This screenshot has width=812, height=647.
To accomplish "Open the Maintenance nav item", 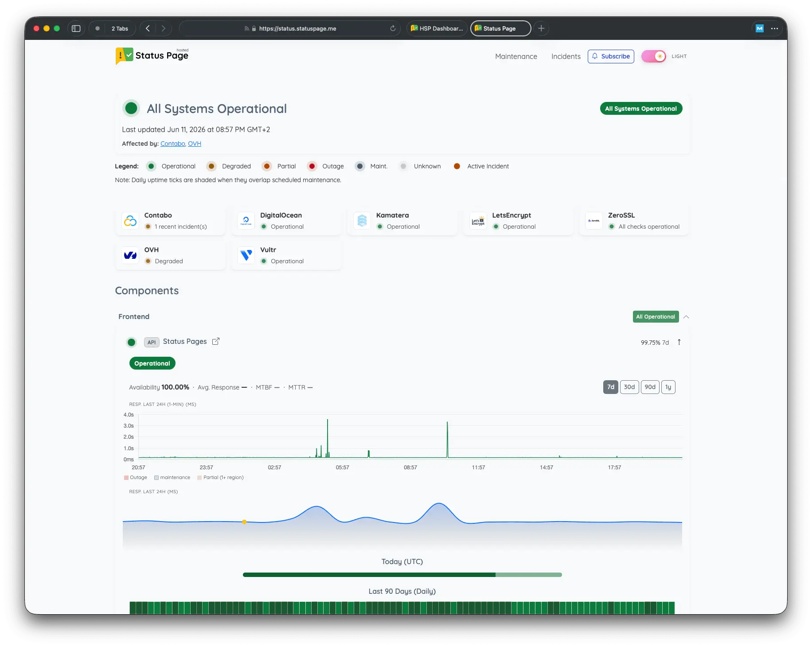I will 516,56.
